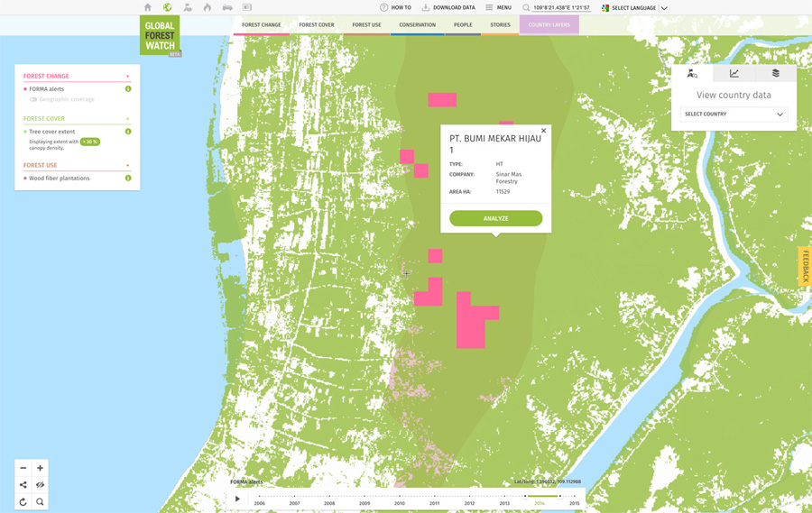Toggle the Tree cover extent layer
The image size is (812, 513).
[51, 132]
